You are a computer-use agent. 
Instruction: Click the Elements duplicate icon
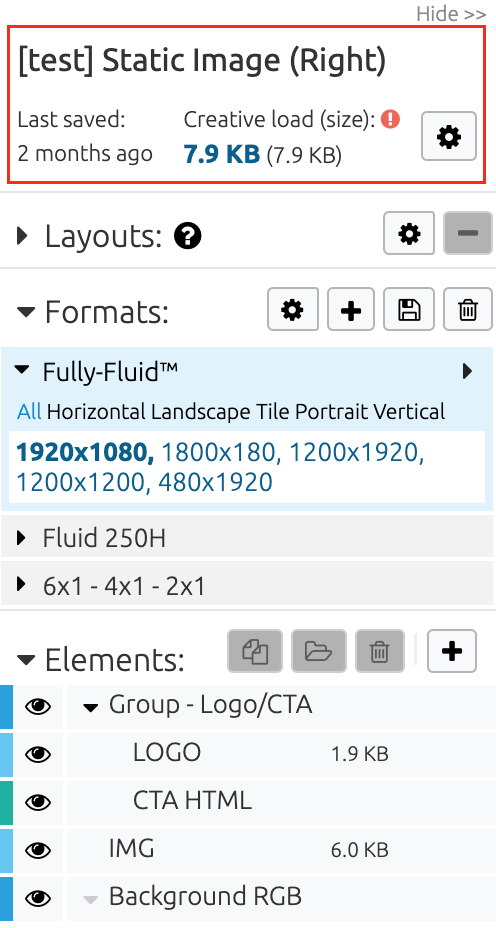(255, 651)
